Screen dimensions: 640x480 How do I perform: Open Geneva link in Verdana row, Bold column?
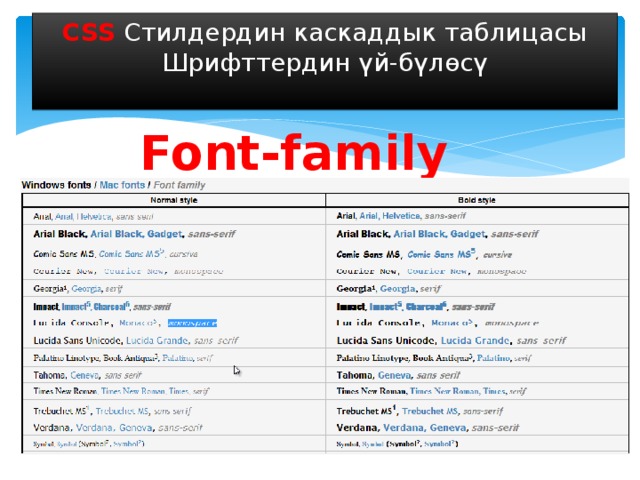pyautogui.click(x=447, y=428)
